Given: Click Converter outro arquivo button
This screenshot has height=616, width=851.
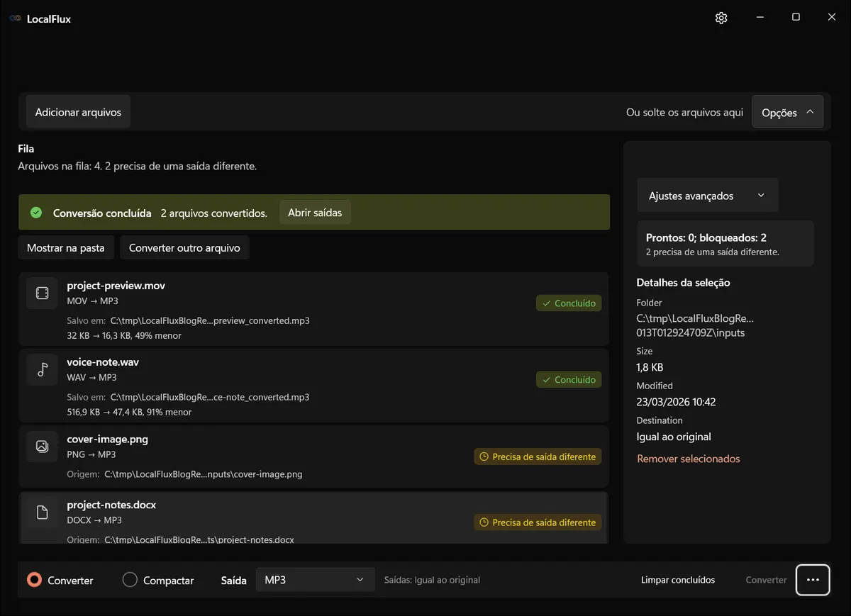Looking at the screenshot, I should point(184,248).
